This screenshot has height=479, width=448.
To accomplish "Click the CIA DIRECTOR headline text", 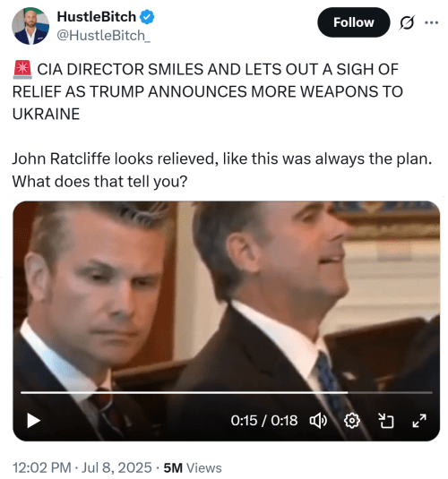I will (x=208, y=91).
